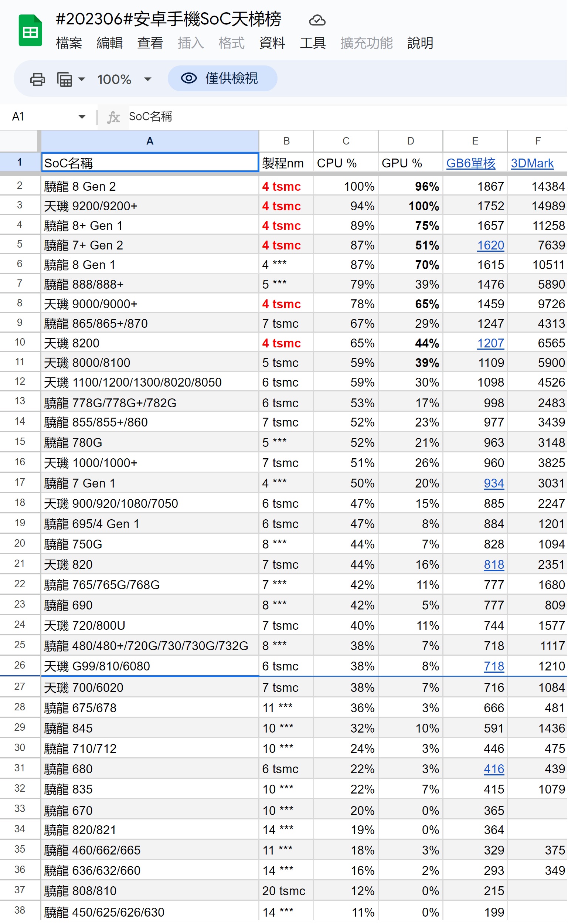This screenshot has width=568, height=924.
Task: Select cell 天璣 1100/1200/1300/8020/8050
Action: coord(150,382)
